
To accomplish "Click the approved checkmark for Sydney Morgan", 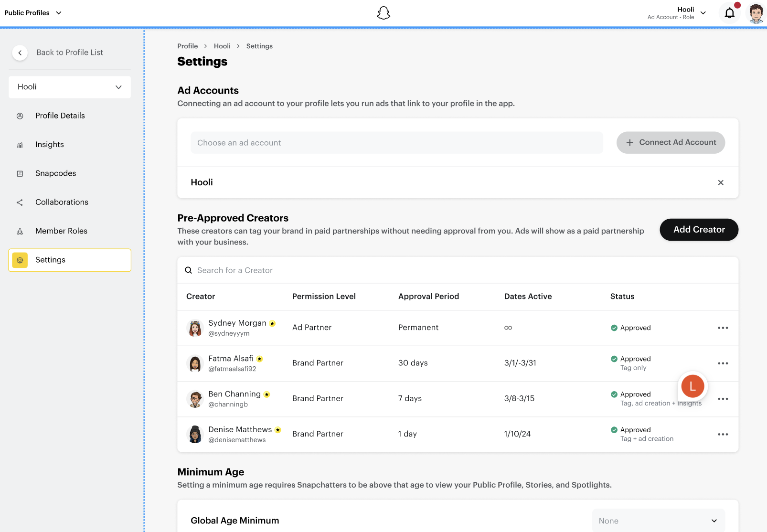I will (614, 328).
